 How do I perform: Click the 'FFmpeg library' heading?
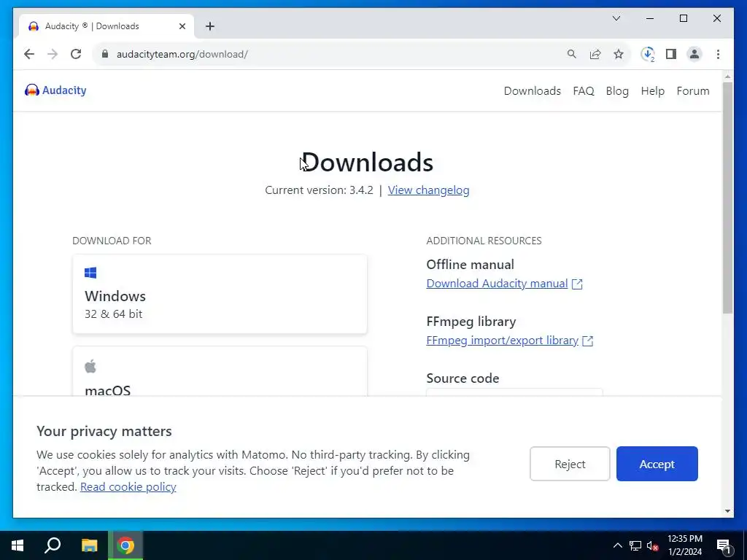click(x=471, y=322)
